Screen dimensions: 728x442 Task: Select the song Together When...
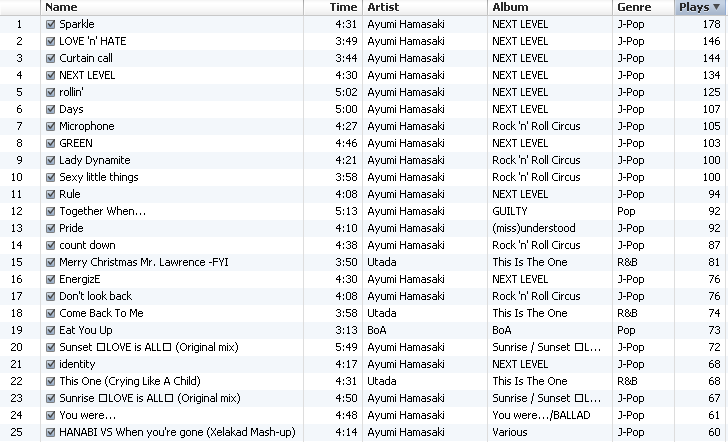102,211
